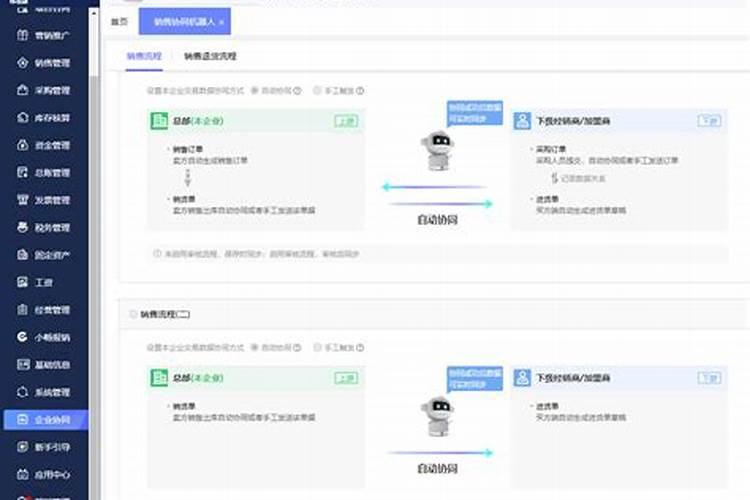Select 手工触发 radio in 销售流程(二)

[x=317, y=347]
